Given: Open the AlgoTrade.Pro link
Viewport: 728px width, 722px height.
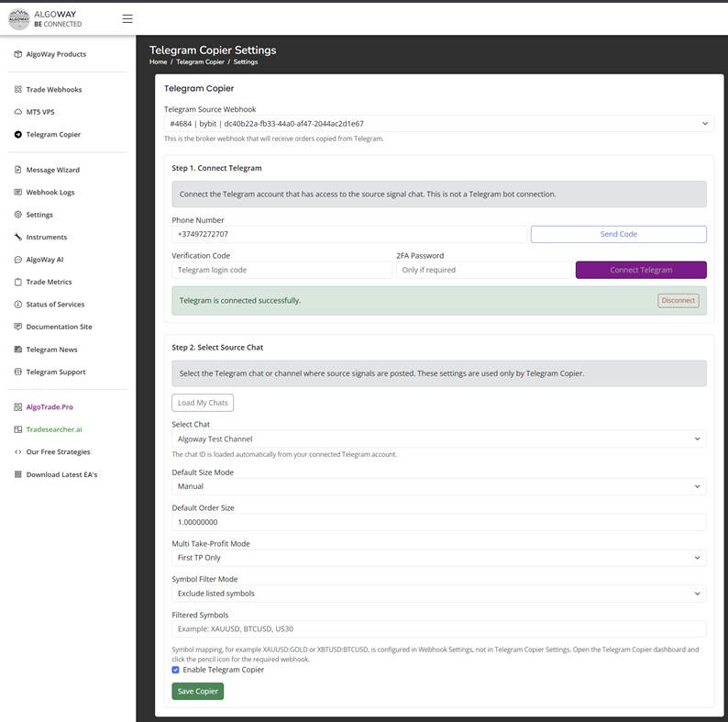Looking at the screenshot, I should pos(50,406).
